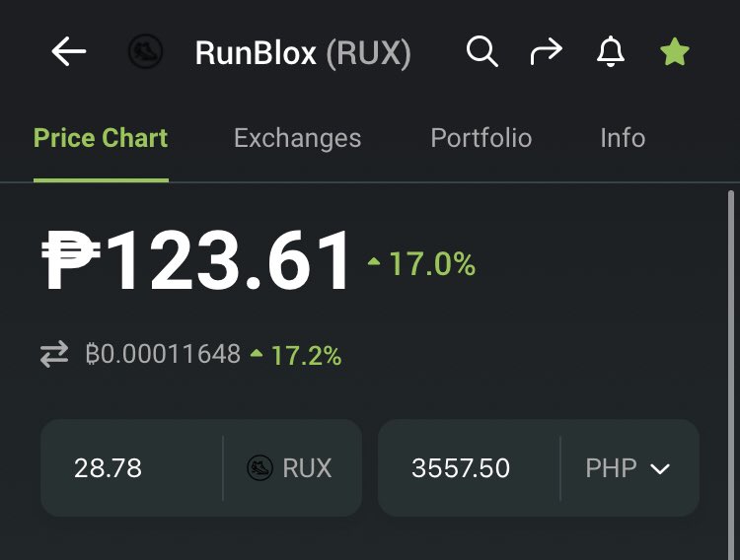Open the Portfolio tab

481,138
